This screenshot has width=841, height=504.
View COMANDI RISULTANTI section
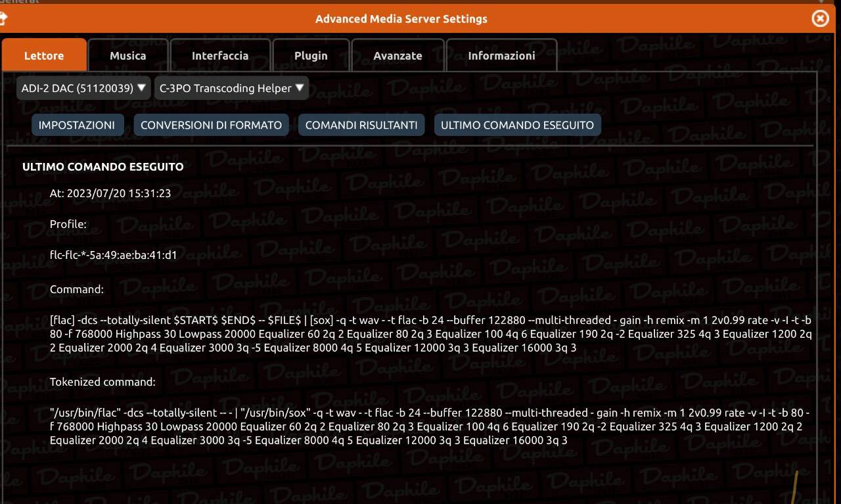[x=361, y=125]
